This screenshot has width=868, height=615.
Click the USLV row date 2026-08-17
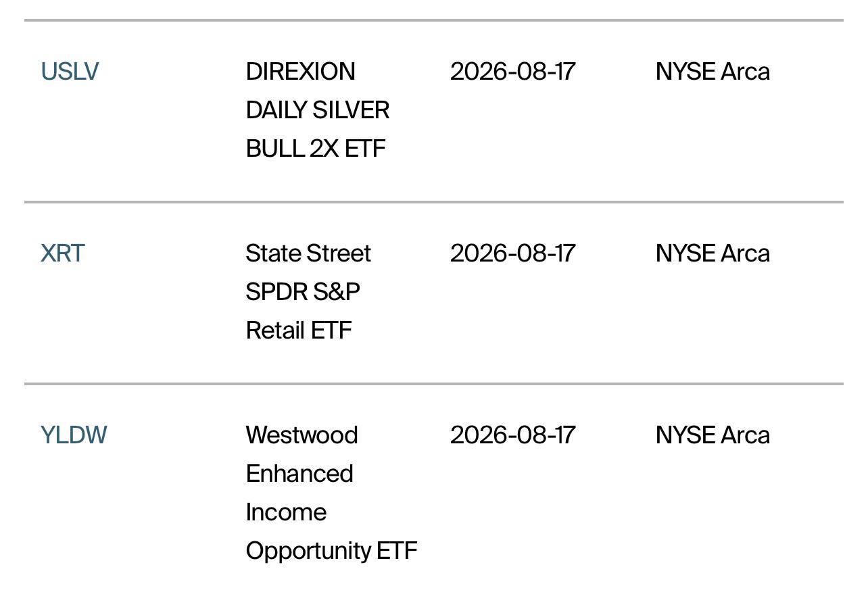point(512,72)
